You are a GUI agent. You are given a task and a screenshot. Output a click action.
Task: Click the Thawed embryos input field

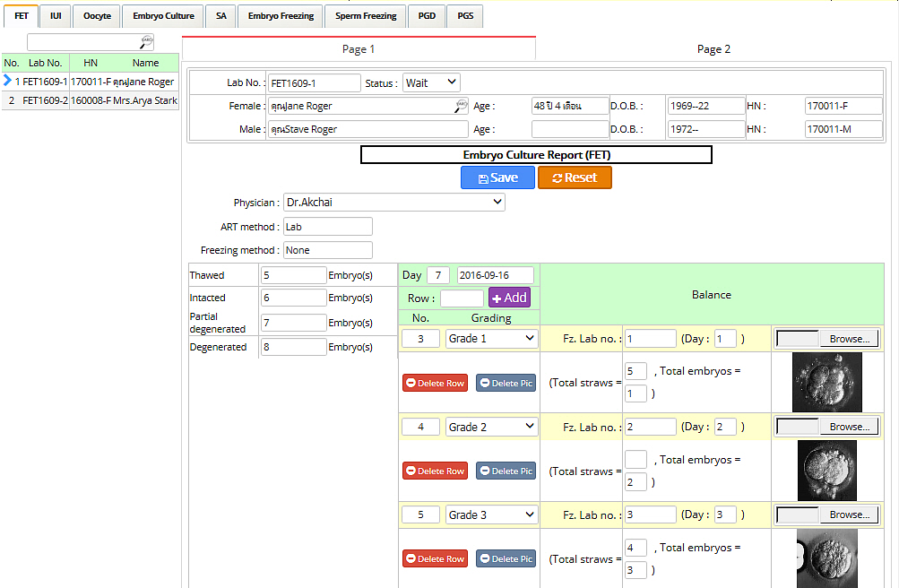[293, 275]
